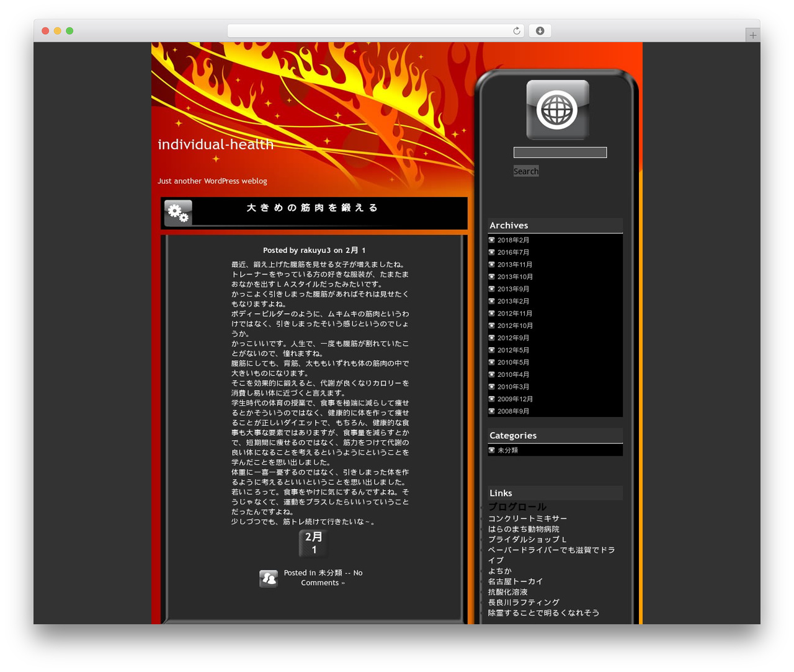Open the 2010年3月 archive
Image resolution: width=794 pixels, height=672 pixels.
(514, 387)
